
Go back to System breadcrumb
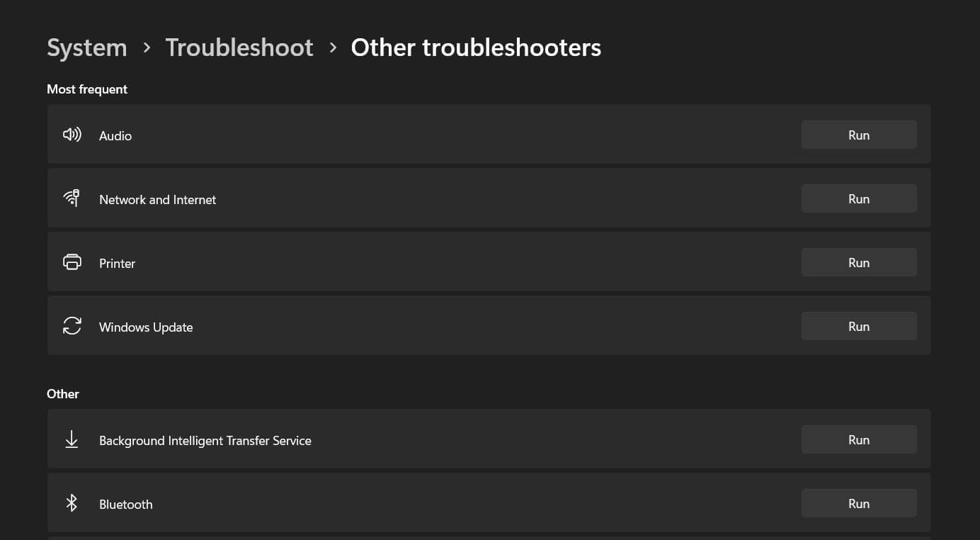tap(87, 47)
